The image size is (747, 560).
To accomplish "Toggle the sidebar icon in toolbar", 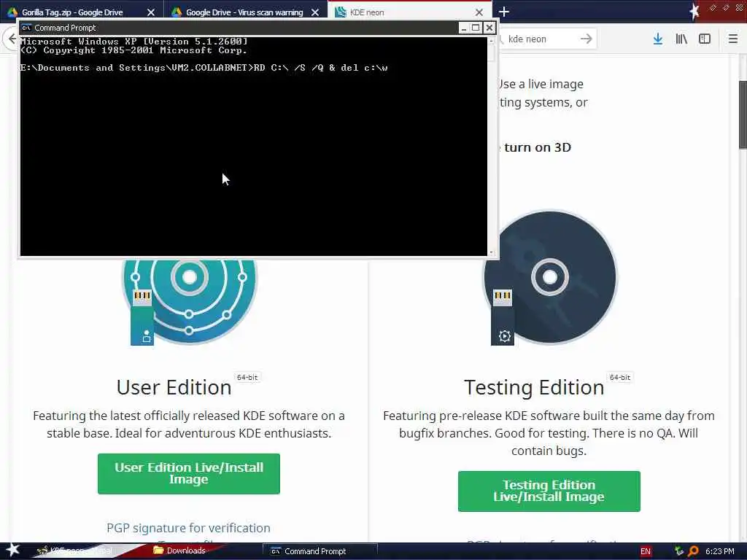I will (705, 39).
